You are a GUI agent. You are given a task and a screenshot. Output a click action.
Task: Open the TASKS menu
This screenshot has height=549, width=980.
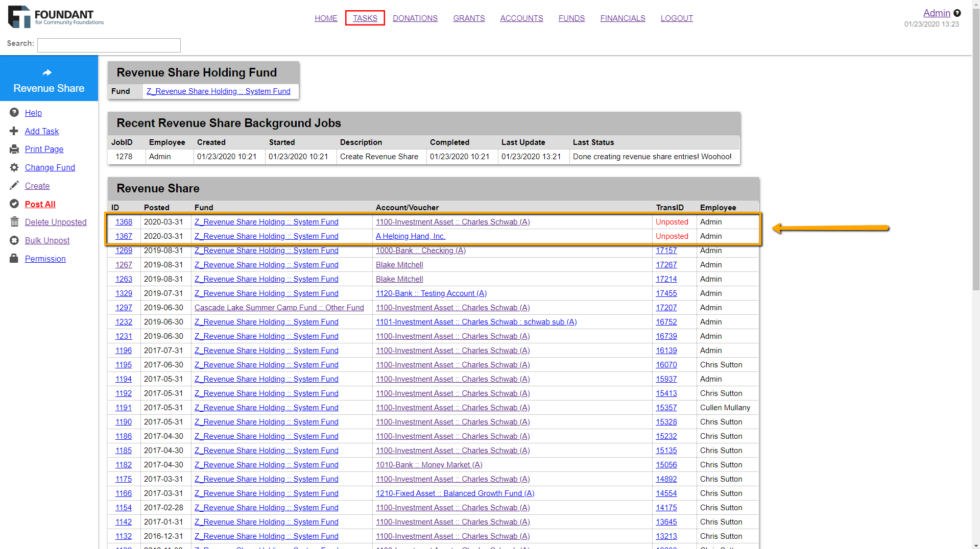pyautogui.click(x=365, y=18)
